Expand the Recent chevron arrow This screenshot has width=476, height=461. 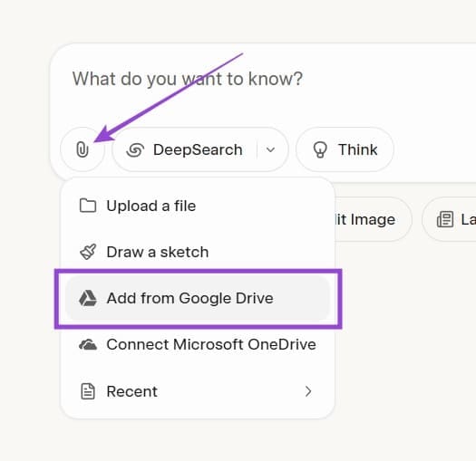click(308, 391)
